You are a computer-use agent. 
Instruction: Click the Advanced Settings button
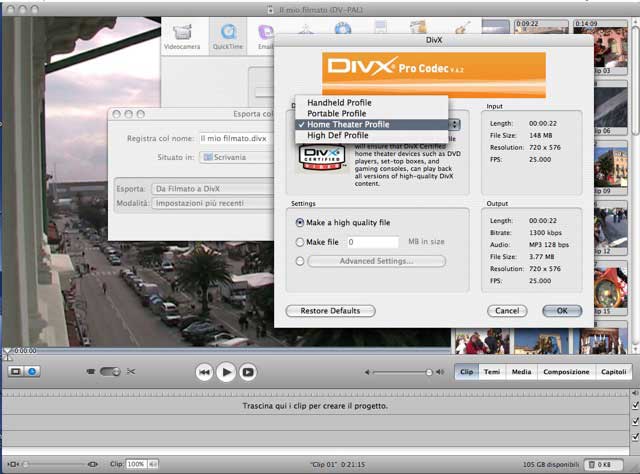pos(376,261)
